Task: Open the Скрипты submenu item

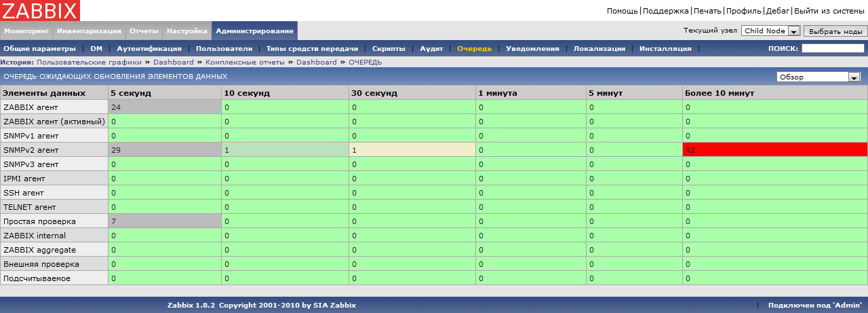Action: (389, 49)
